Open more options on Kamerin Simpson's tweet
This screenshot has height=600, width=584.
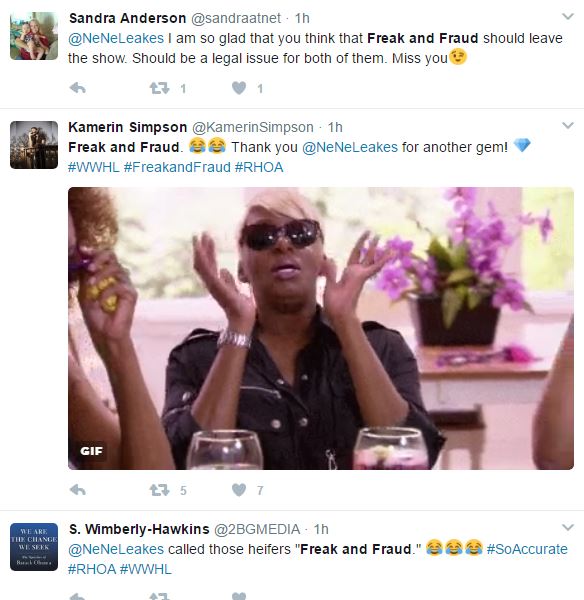tap(568, 126)
